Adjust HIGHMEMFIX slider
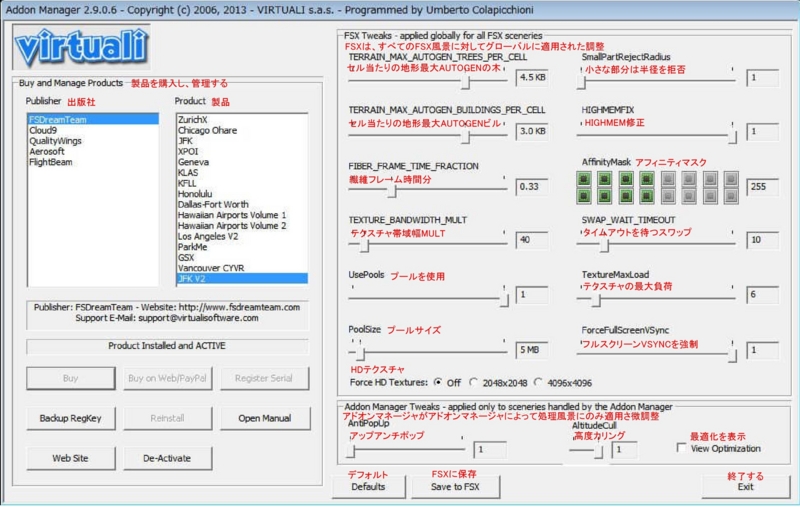 click(x=732, y=136)
